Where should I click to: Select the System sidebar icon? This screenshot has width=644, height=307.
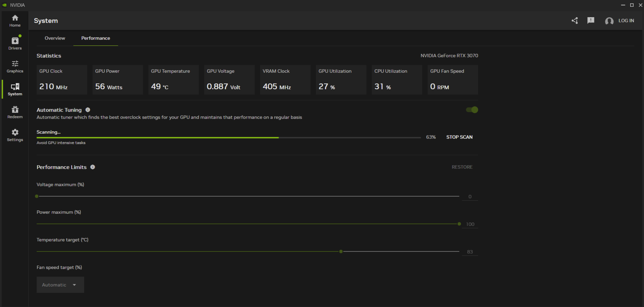14,89
